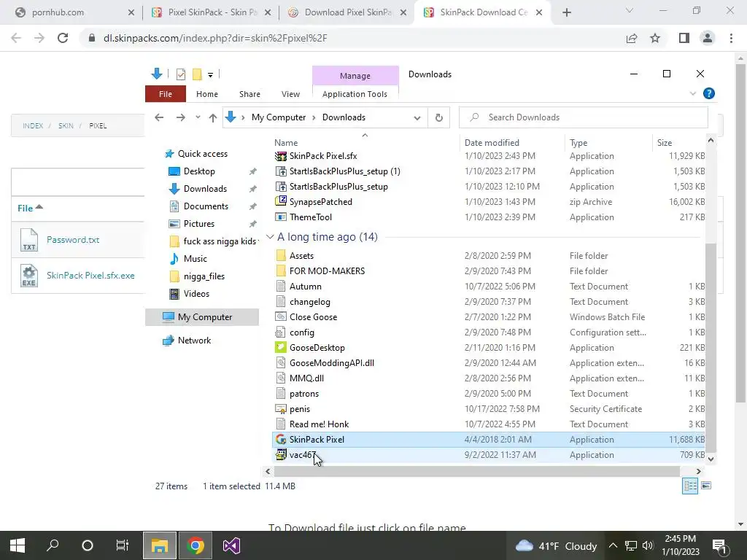The width and height of the screenshot is (747, 560).
Task: Close the Pixel SkinPack tab
Action: (268, 13)
